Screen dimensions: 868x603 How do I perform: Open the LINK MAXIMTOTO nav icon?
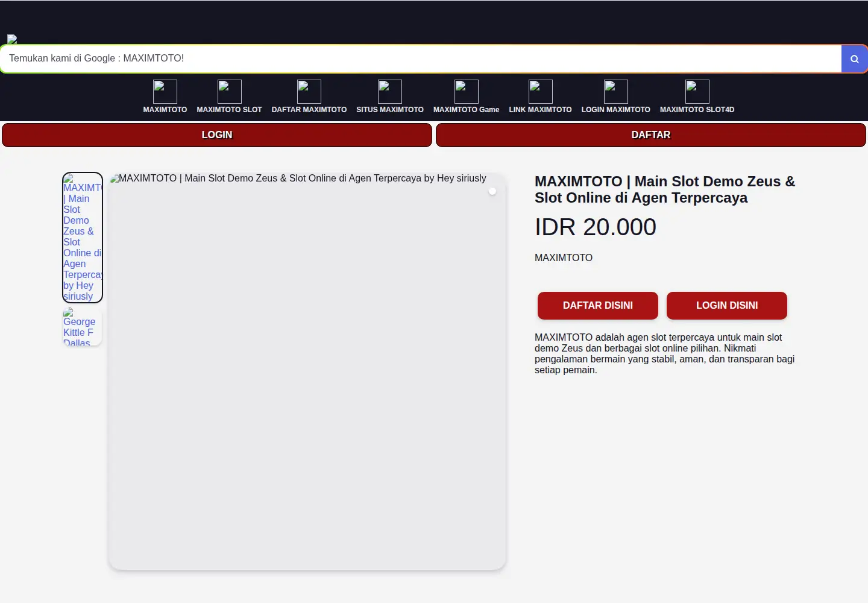(541, 92)
